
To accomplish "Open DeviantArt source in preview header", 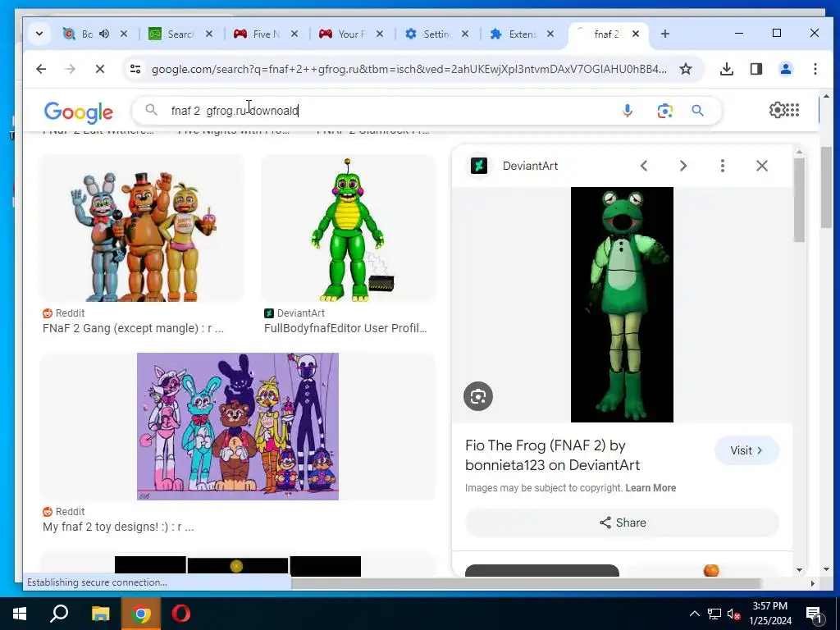I will pos(514,166).
